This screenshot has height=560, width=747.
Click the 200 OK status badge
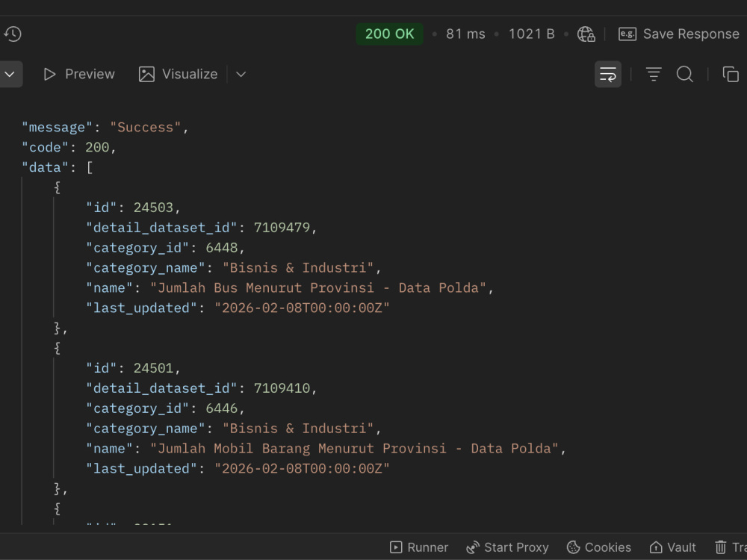pos(389,34)
